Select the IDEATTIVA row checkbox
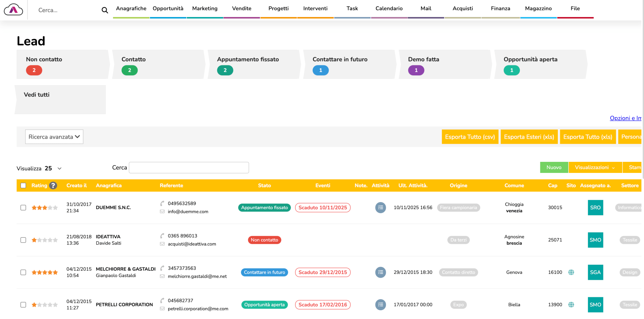644x319 pixels. pyautogui.click(x=23, y=240)
